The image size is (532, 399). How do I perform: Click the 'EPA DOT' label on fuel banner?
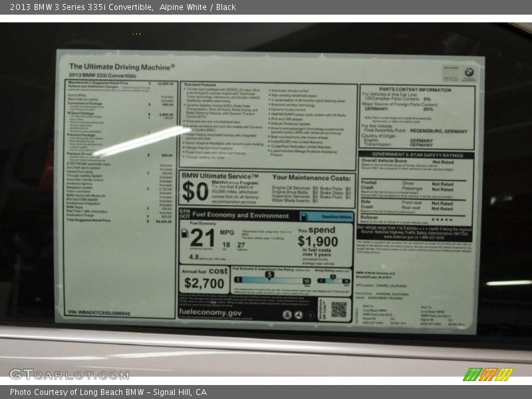click(185, 213)
